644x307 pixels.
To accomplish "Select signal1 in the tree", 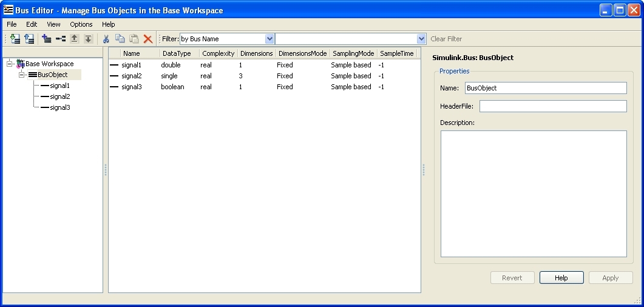I will coord(60,86).
